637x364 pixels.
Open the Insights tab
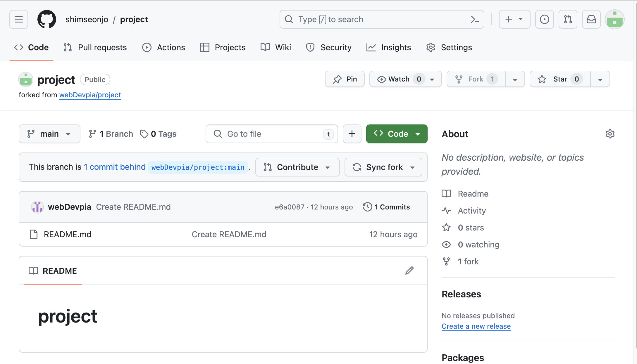click(x=389, y=47)
